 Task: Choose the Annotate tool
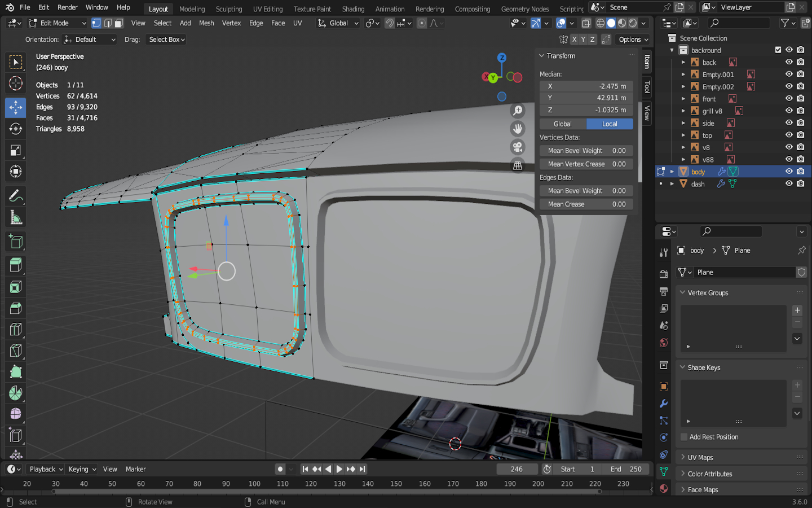tap(16, 196)
